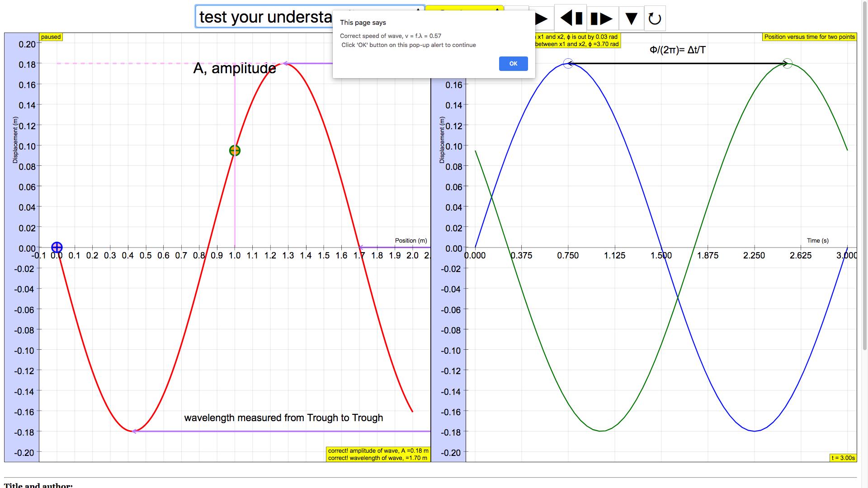Click the 0.375 tick on time axis
This screenshot has height=488, width=868.
point(521,256)
